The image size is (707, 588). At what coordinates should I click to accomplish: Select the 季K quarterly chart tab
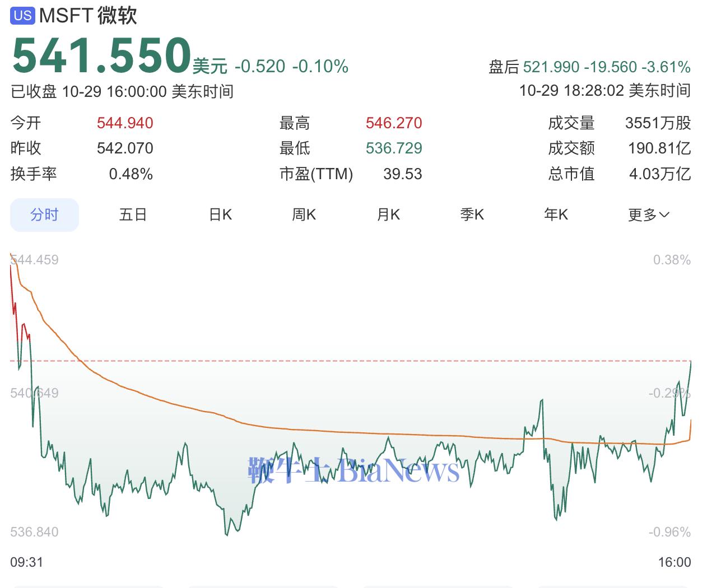tap(472, 214)
